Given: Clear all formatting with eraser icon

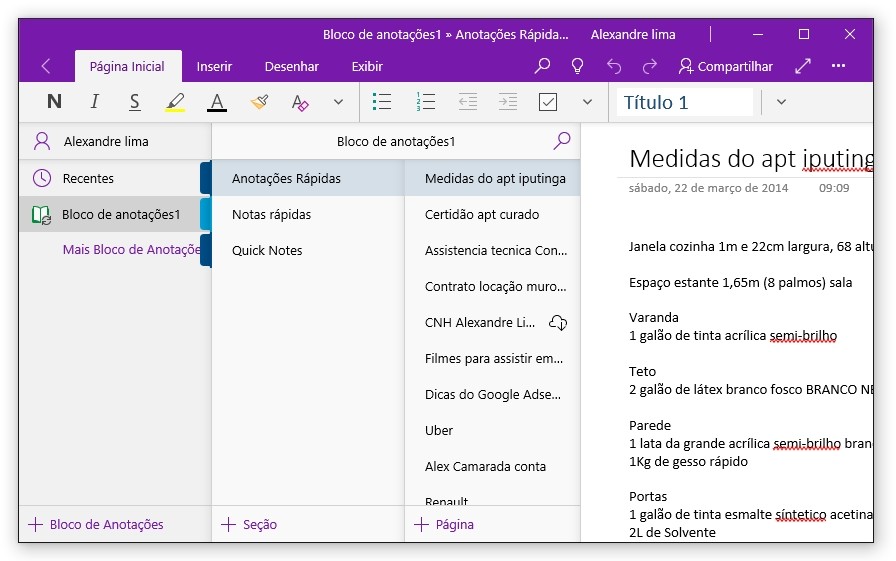Looking at the screenshot, I should tap(299, 102).
